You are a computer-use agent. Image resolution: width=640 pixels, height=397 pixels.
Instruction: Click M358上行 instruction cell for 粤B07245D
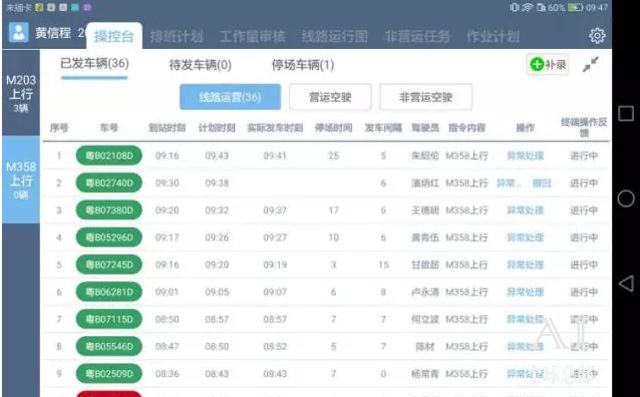coord(467,265)
